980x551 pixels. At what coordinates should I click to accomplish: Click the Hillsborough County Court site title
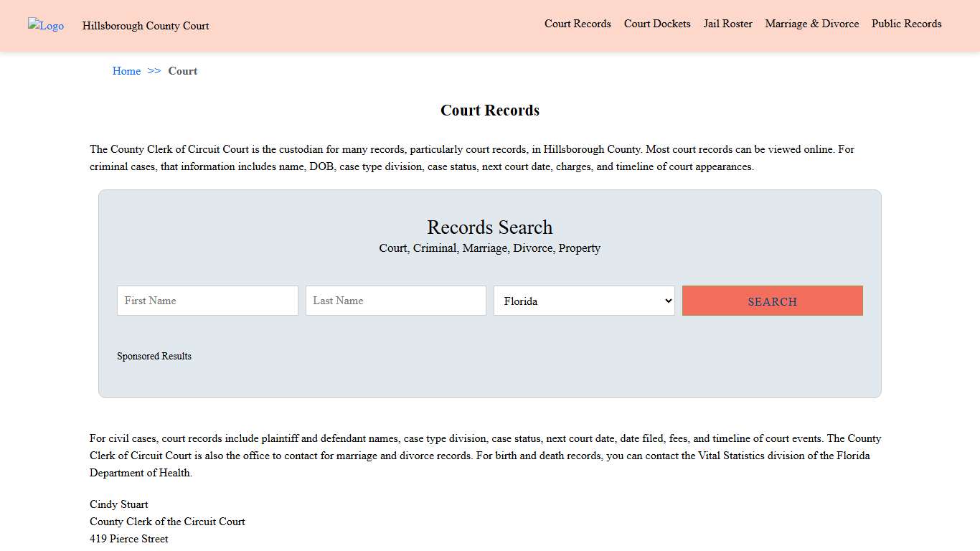pos(145,26)
